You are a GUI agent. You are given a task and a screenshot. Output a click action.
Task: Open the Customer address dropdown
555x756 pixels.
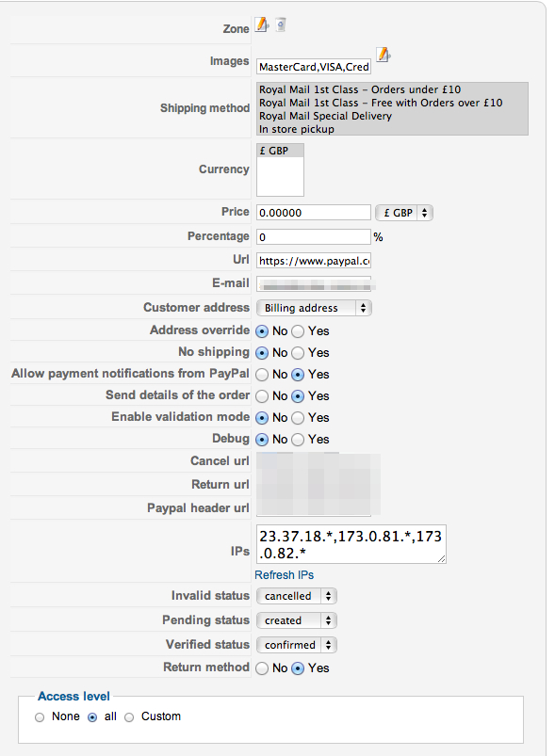pyautogui.click(x=314, y=308)
